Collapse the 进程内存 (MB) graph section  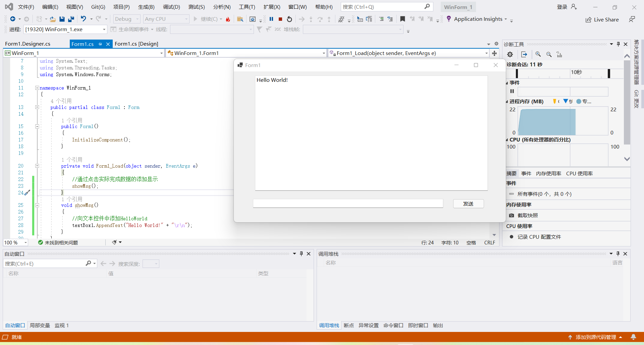point(507,102)
